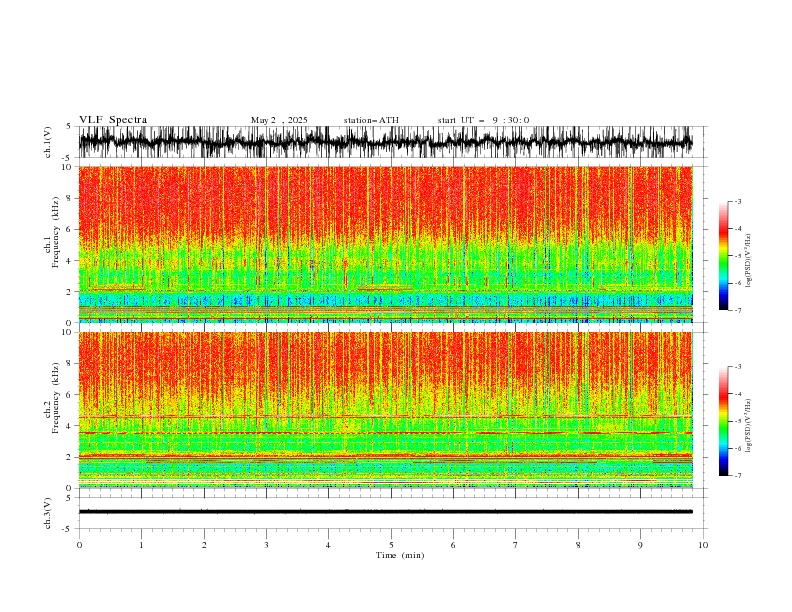This screenshot has width=792, height=612.
Task: Click time axis tick label "1"
Action: pos(141,545)
